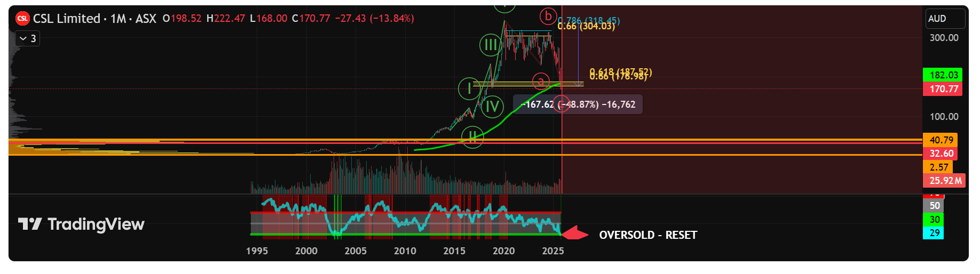Click the 0.66 (304.03) Fibonacci level label
This screenshot has width=980, height=274.
coord(586,26)
